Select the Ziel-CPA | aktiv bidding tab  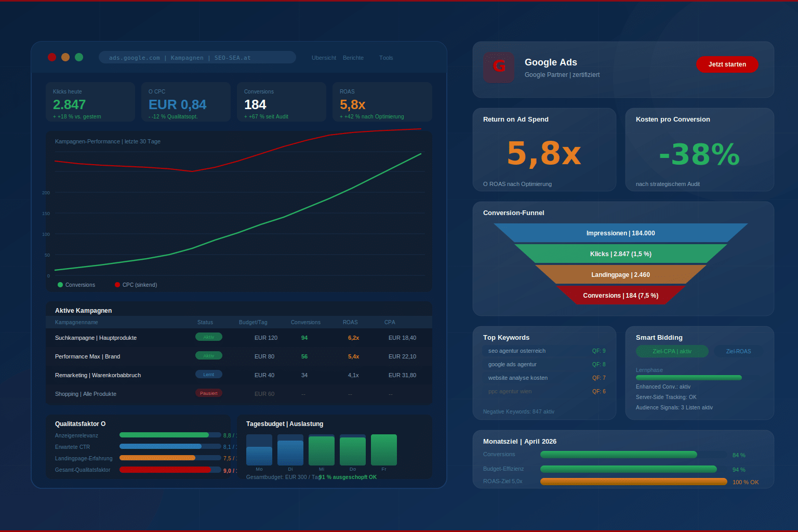tap(672, 351)
